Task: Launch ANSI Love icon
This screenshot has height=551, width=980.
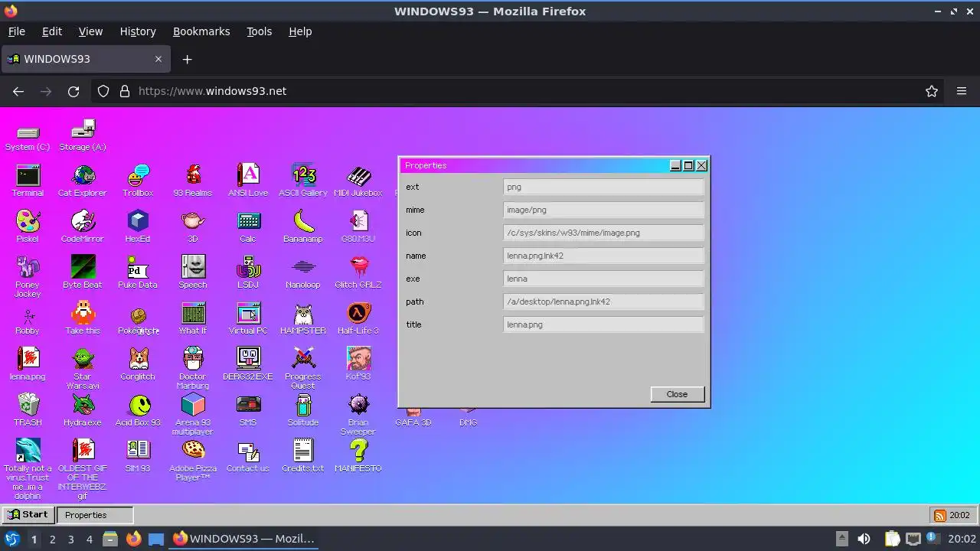Action: click(x=248, y=181)
